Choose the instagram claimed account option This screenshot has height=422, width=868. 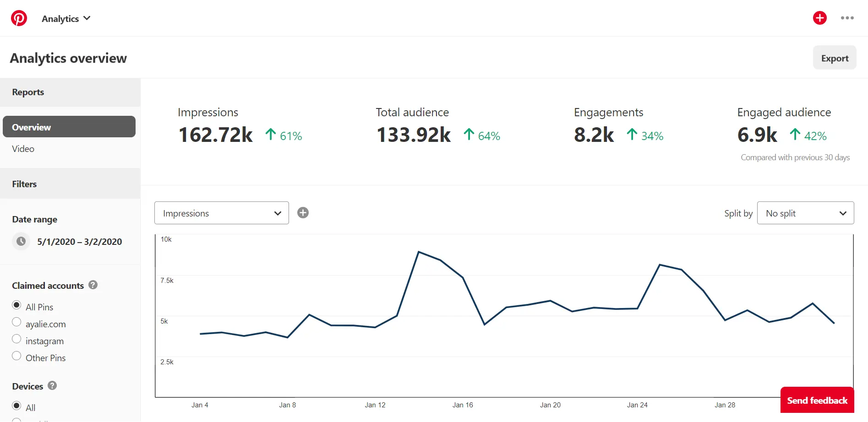click(x=16, y=339)
